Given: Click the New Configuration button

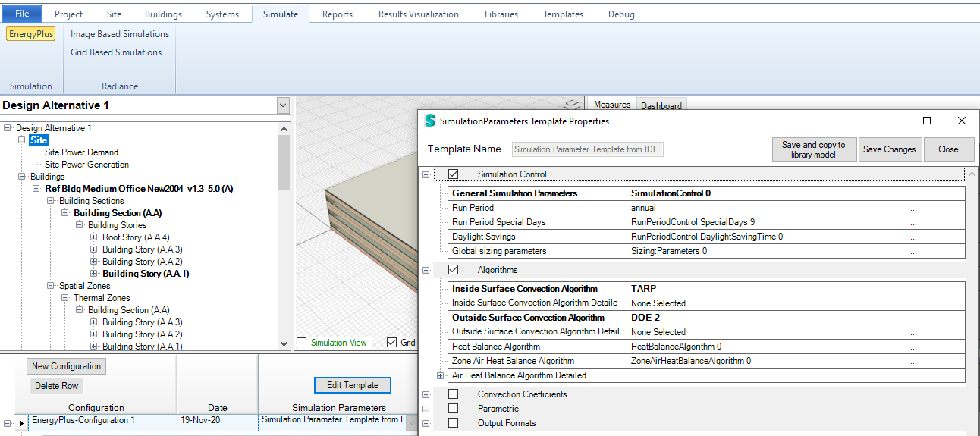Looking at the screenshot, I should (x=66, y=366).
